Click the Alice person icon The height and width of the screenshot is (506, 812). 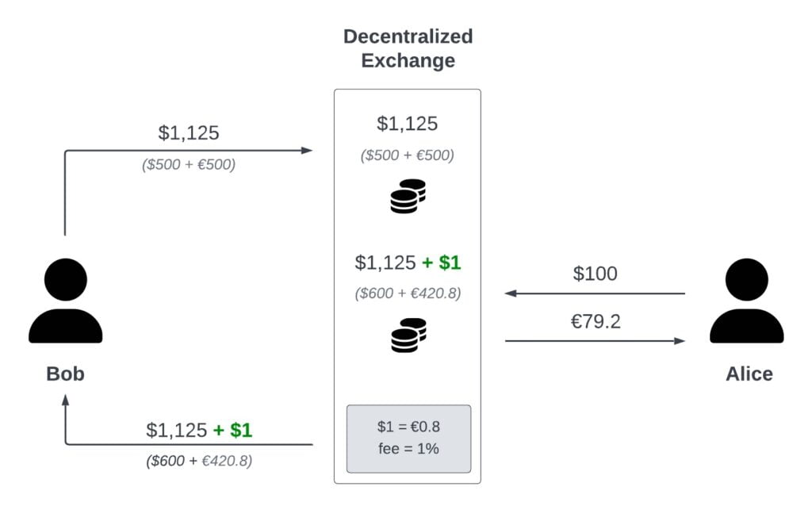(x=746, y=301)
